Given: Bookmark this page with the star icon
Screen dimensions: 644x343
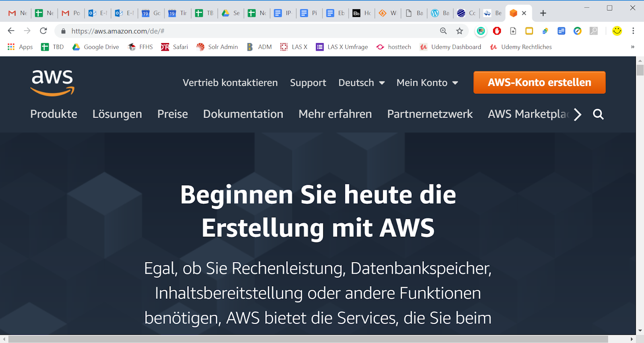Looking at the screenshot, I should click(460, 31).
